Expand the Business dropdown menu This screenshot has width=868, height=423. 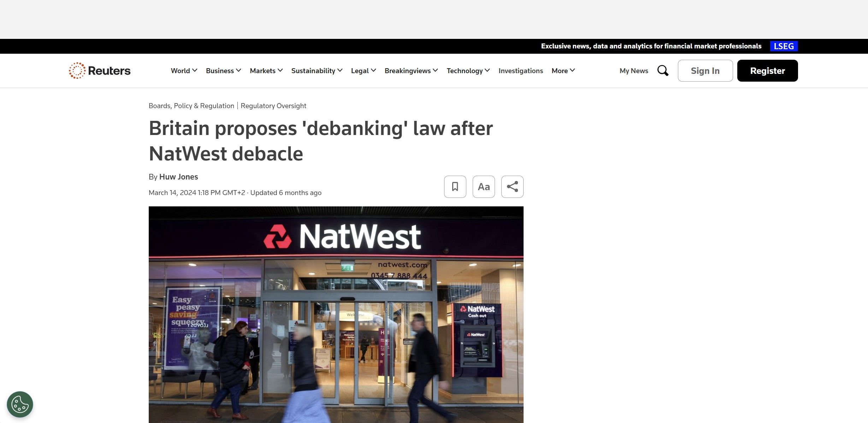(x=224, y=71)
